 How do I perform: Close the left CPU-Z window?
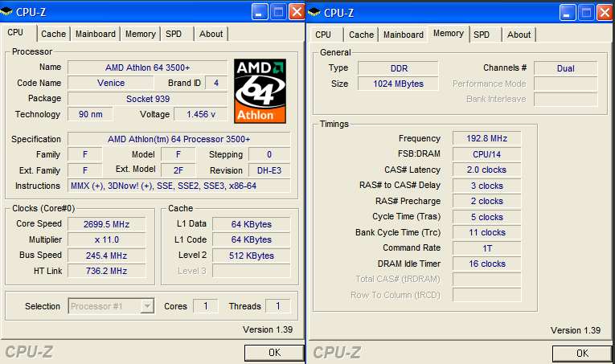coord(297,12)
